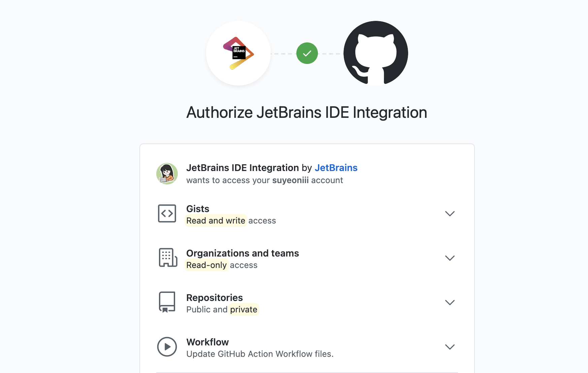Expand the Organizations and teams chevron
Image resolution: width=588 pixels, height=373 pixels.
(x=450, y=258)
